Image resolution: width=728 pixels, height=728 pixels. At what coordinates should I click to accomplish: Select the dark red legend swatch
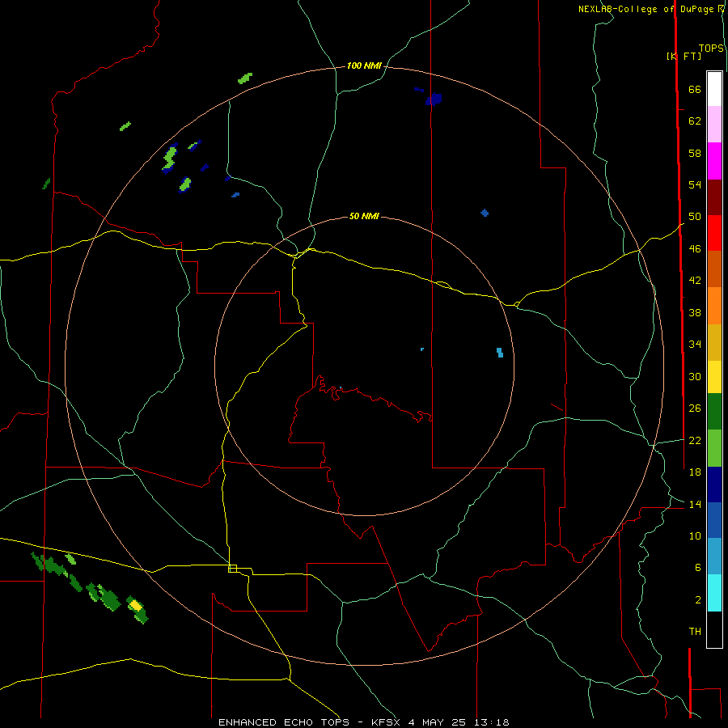tap(714, 197)
